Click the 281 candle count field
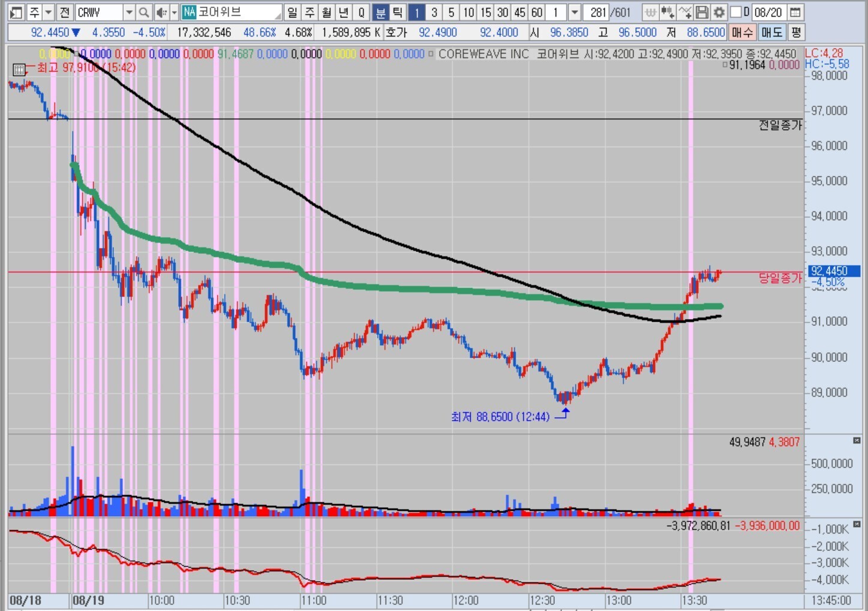 pos(597,12)
